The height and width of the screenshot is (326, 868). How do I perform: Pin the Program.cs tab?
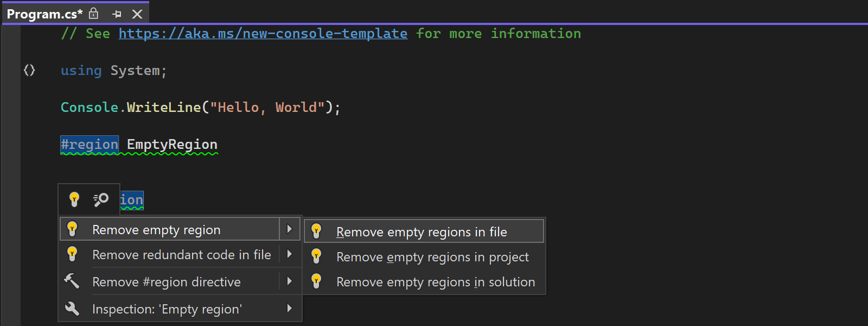tap(117, 14)
